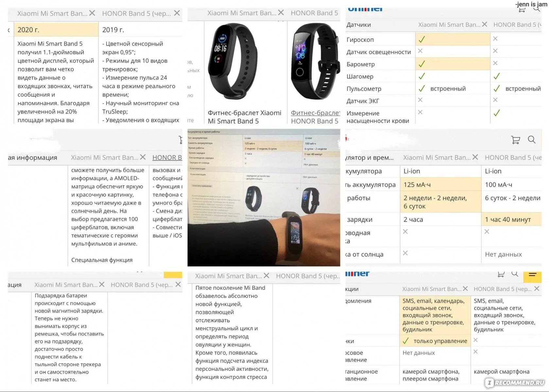The height and width of the screenshot is (392, 549).
Task: Select 'Нет данных' in solar charging row
Action: pos(503,254)
